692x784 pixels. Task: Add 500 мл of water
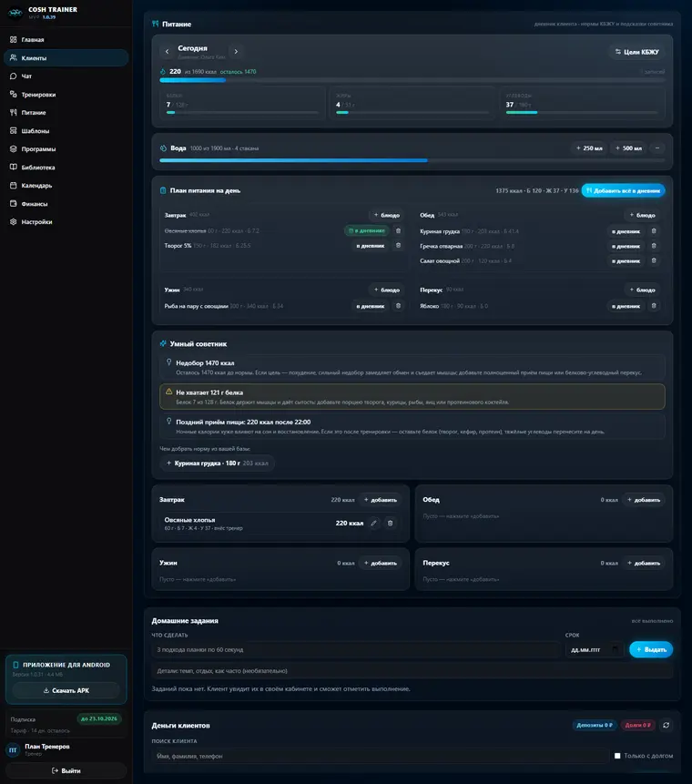coord(628,148)
